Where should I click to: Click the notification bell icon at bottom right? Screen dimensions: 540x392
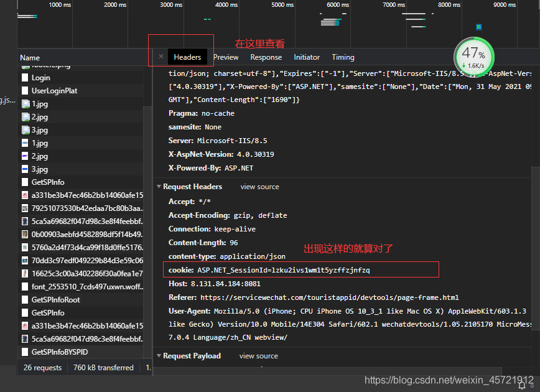click(x=522, y=385)
